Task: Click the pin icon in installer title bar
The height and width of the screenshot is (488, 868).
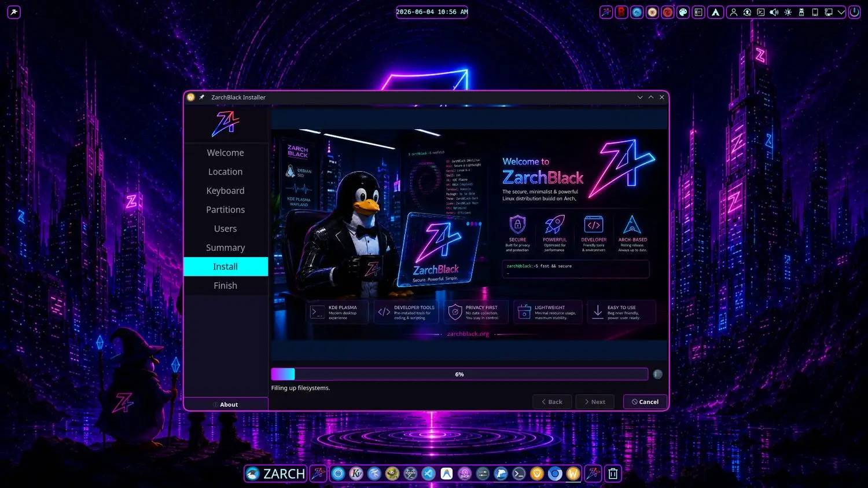Action: coord(202,97)
